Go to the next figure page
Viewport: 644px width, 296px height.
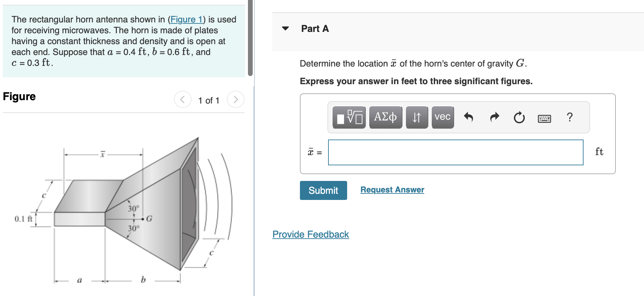(x=235, y=99)
